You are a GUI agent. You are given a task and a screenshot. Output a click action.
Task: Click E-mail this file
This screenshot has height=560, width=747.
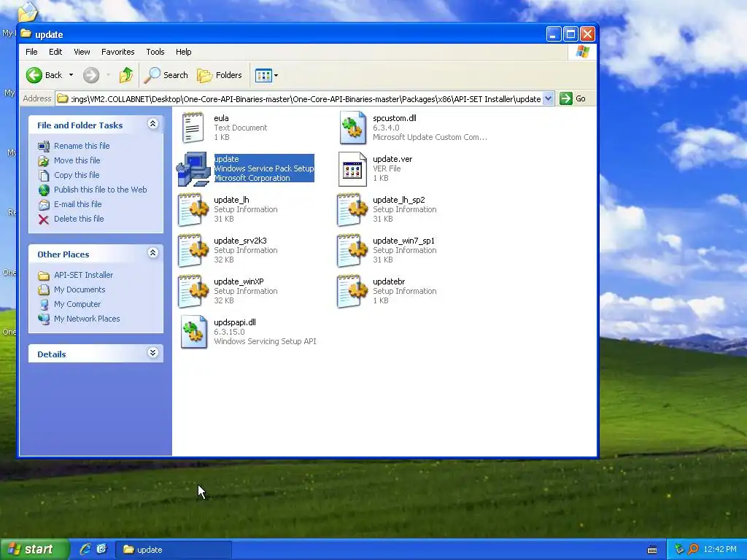click(x=77, y=204)
